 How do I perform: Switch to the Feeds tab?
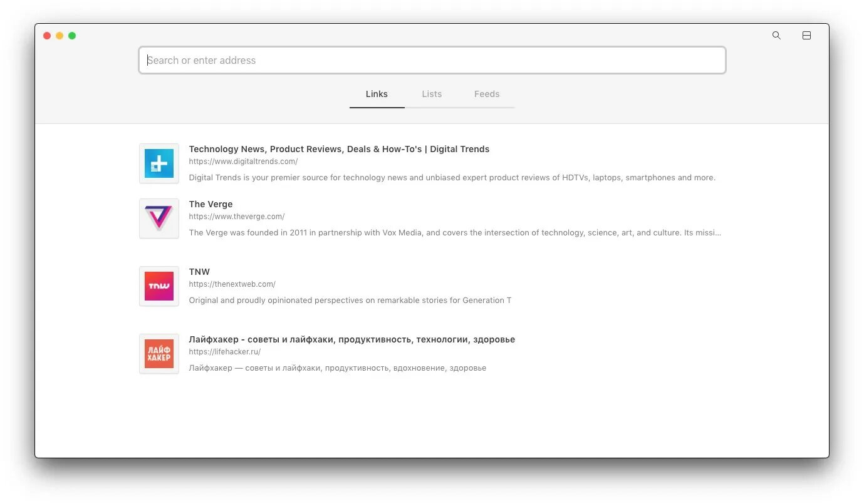[x=487, y=94]
